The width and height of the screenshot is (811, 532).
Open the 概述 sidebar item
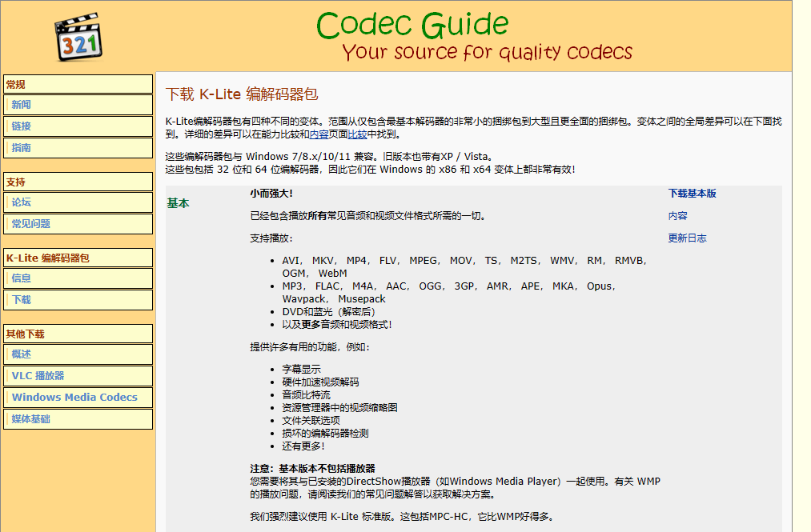22,354
